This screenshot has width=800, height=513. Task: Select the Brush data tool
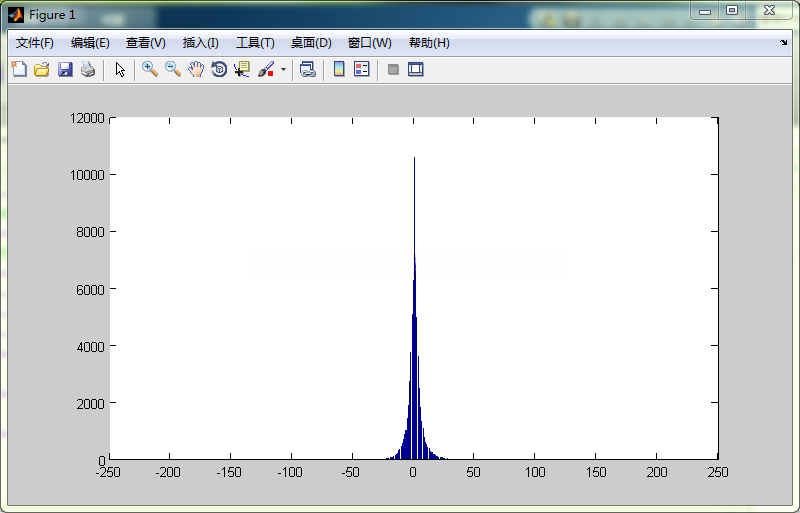click(x=266, y=69)
